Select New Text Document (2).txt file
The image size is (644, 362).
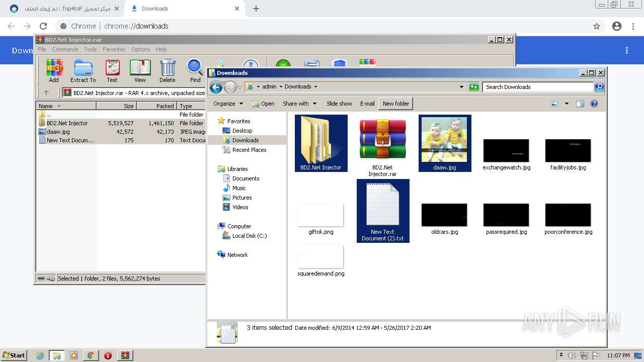tap(383, 211)
